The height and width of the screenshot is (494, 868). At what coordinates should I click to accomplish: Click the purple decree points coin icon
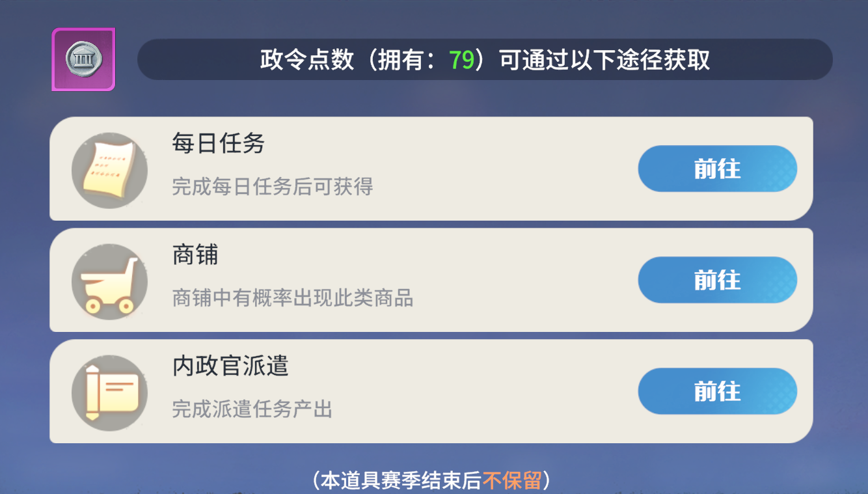[83, 60]
